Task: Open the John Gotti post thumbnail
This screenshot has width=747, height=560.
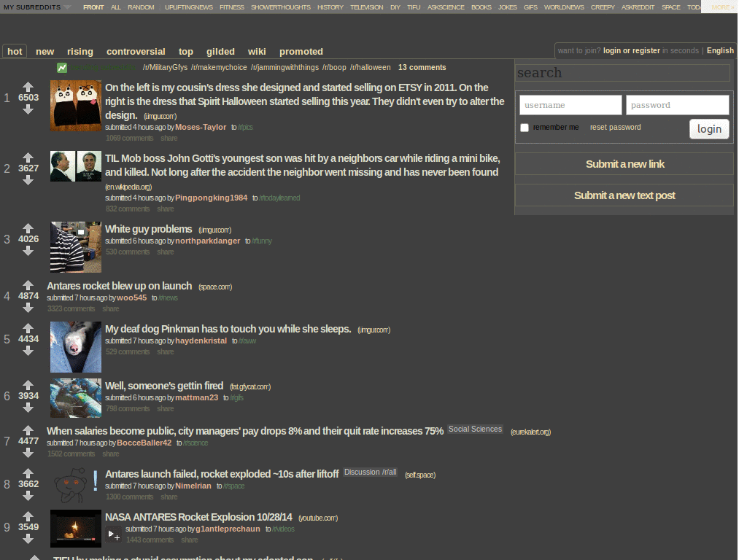Action: pos(76,166)
